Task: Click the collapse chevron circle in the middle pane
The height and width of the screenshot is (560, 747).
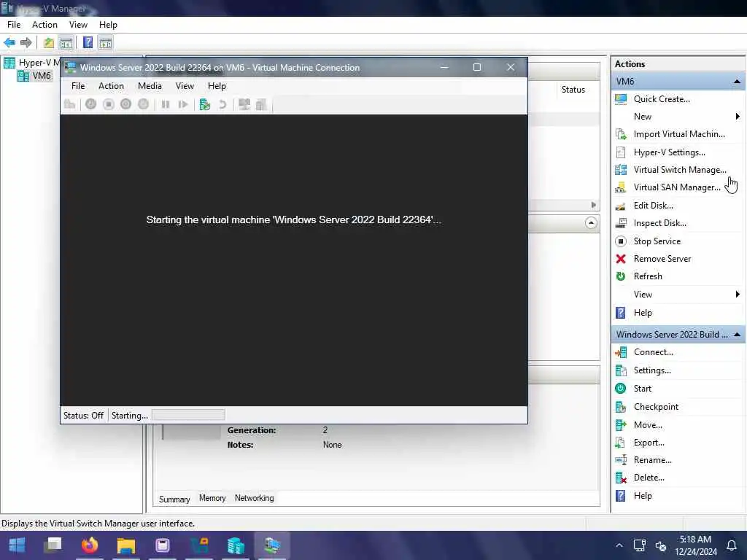Action: (x=591, y=223)
